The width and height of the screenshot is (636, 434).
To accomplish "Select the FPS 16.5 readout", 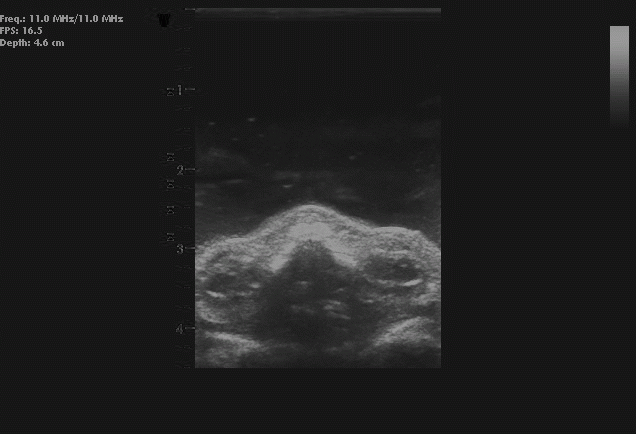I will (x=21, y=31).
